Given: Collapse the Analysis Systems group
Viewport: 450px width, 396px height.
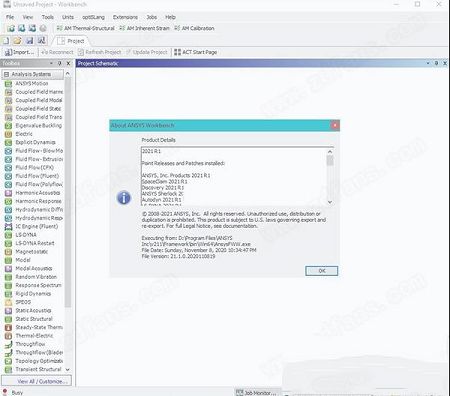Looking at the screenshot, I should coord(7,74).
